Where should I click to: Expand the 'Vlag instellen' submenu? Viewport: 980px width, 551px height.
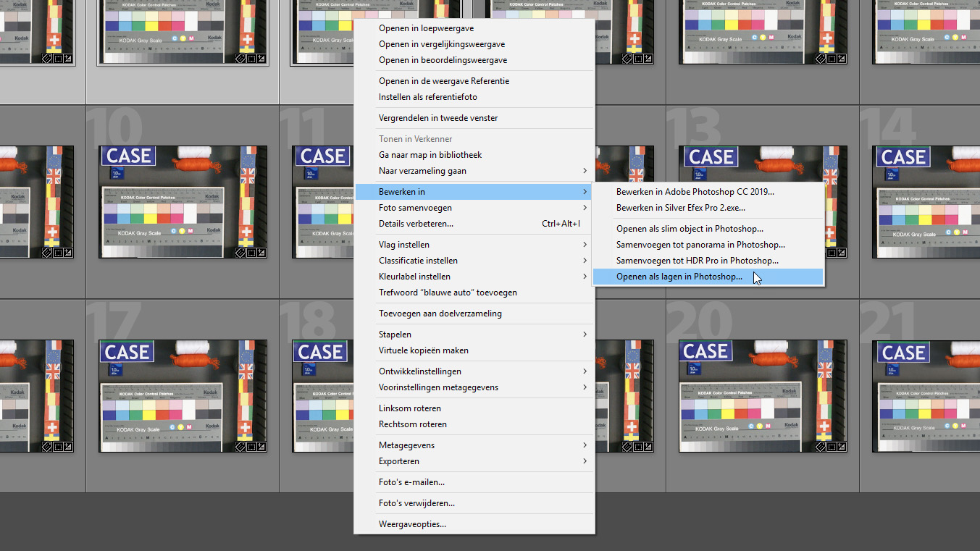click(474, 245)
